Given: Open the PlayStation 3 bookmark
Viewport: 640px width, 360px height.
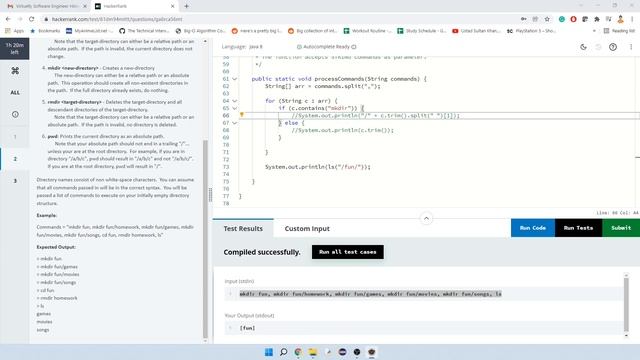Looking at the screenshot, I should click(x=531, y=31).
